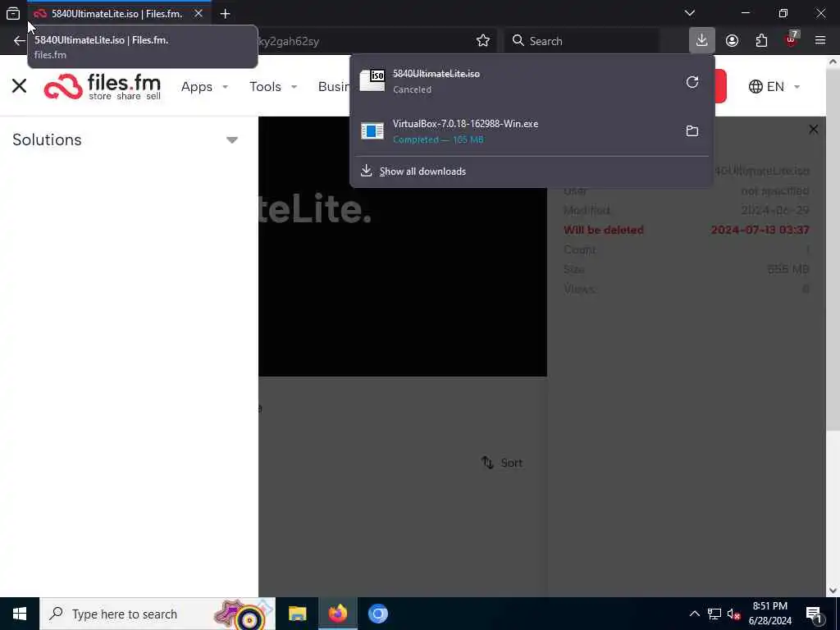
Task: Open the EN language dropdown
Action: 774,87
